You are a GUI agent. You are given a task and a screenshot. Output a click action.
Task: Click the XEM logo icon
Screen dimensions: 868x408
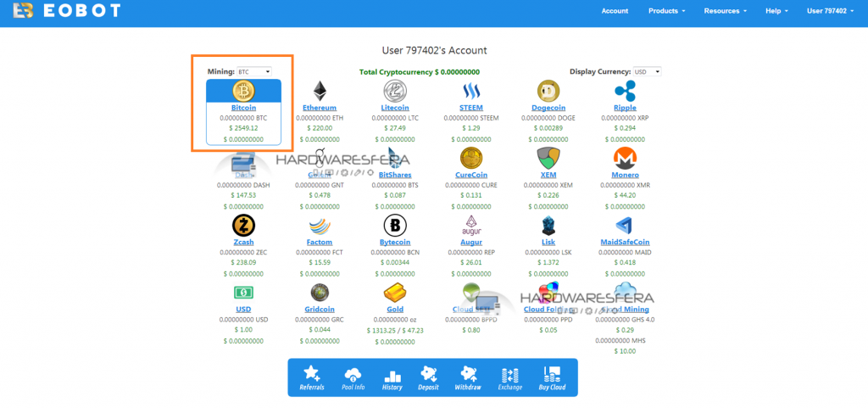pos(548,159)
